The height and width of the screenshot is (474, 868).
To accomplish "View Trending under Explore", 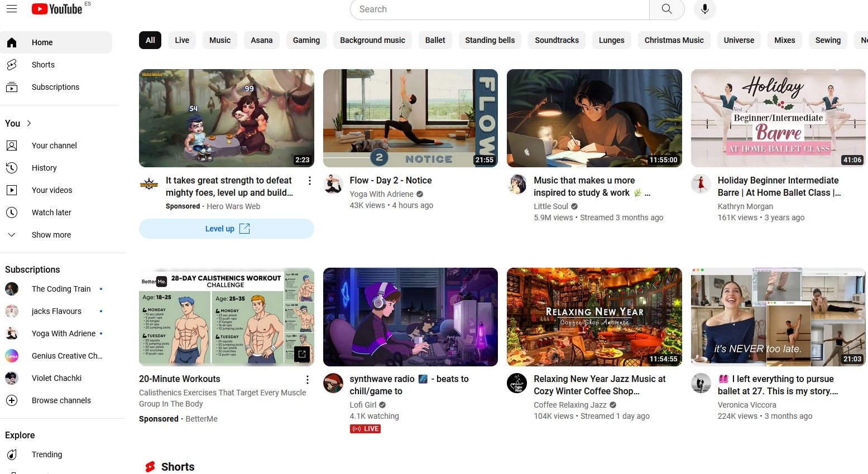I will [46, 454].
